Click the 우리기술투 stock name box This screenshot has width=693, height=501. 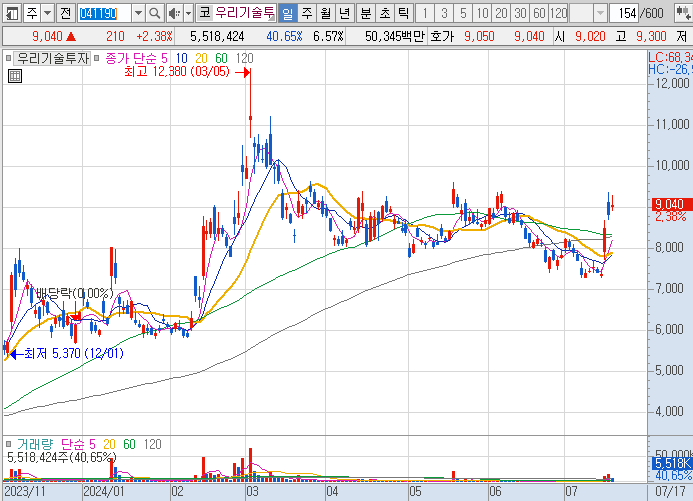pos(244,13)
